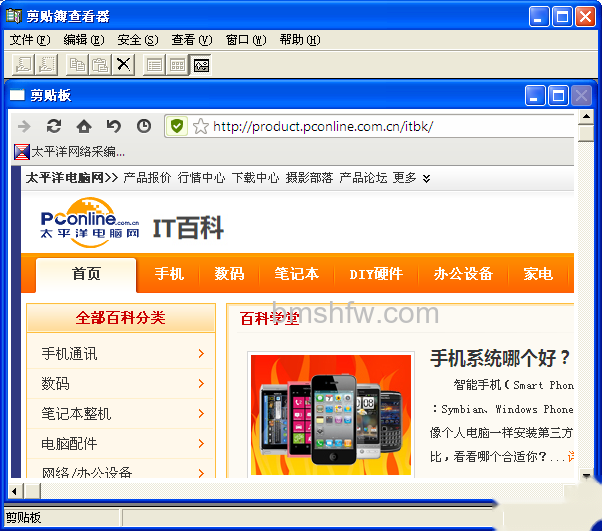Image resolution: width=602 pixels, height=531 pixels.
Task: Click the 电脑配件 category text
Action: coord(69,443)
